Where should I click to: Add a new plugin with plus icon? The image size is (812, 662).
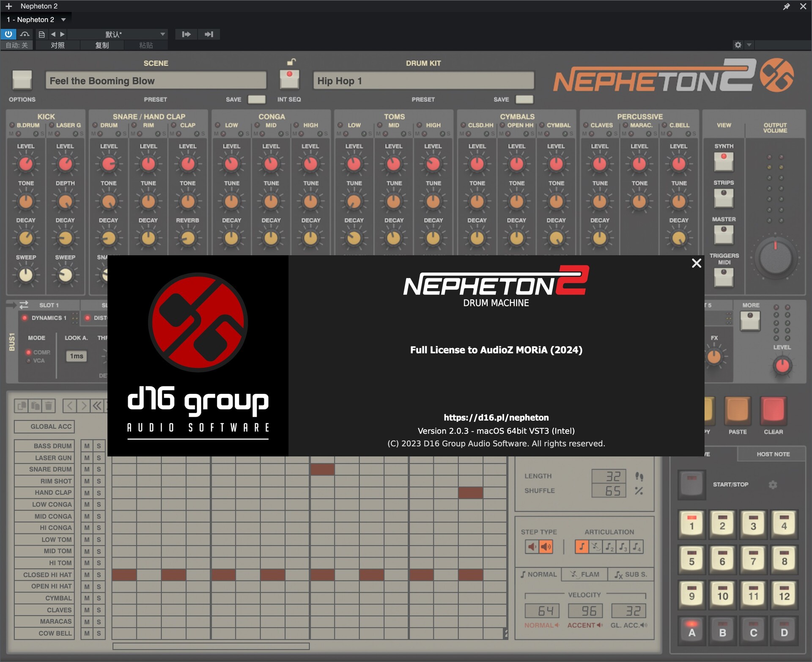8,6
